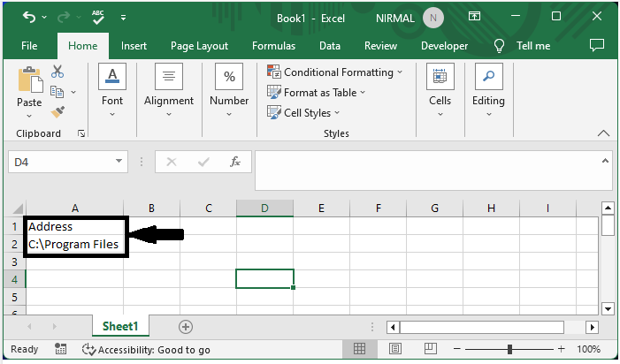Select cell A2 containing C:\Program Files
620x364 pixels.
74,244
